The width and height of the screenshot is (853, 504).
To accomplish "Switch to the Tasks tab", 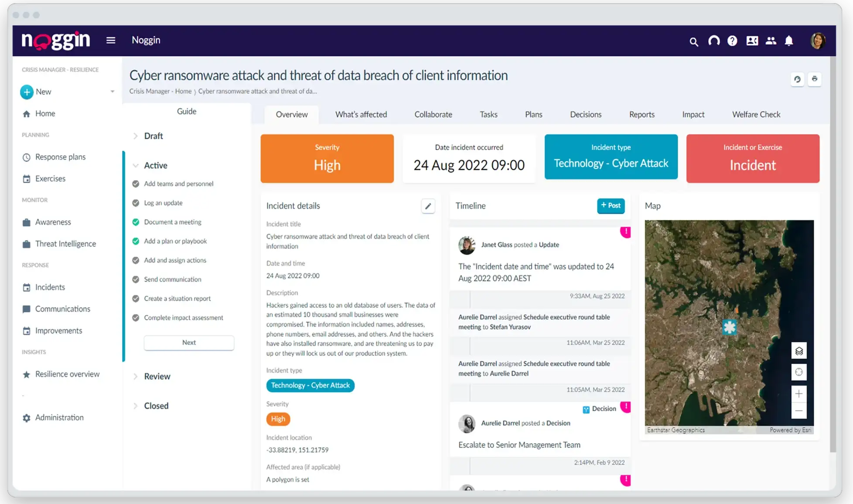I will point(488,115).
